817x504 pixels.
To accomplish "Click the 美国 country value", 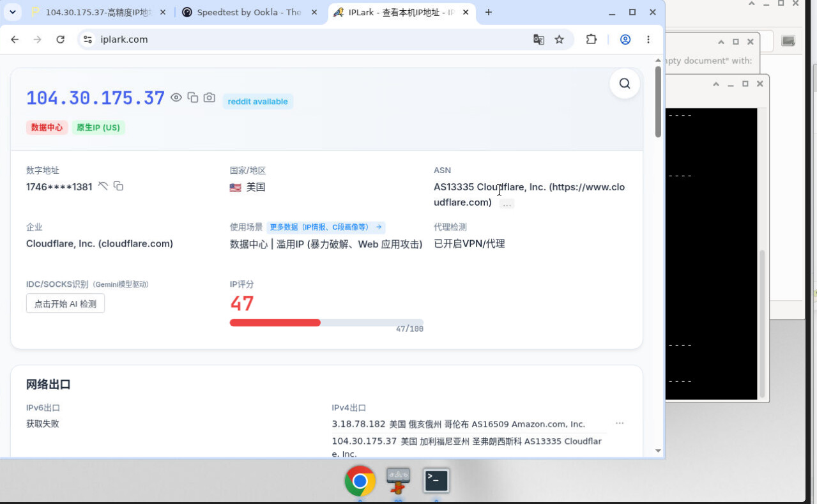I will 256,187.
